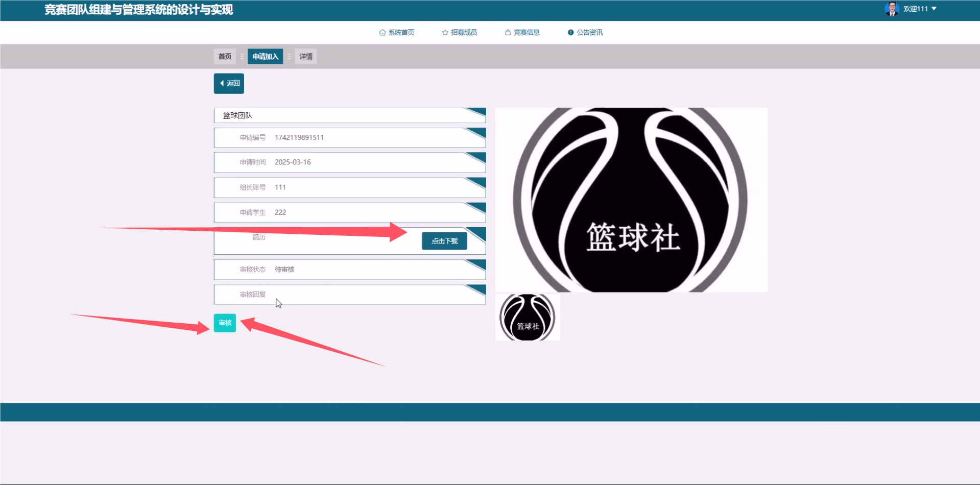Screen dimensions: 980x485
Task: Select the 申请加入 breadcrumb tab
Action: click(265, 57)
